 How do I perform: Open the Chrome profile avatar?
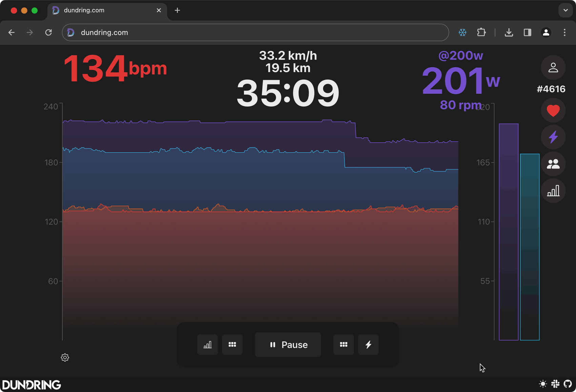[546, 32]
